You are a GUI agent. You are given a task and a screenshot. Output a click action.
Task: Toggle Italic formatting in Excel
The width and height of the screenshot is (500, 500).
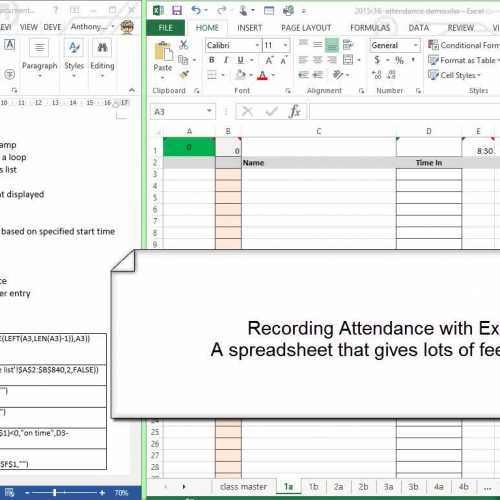(226, 60)
